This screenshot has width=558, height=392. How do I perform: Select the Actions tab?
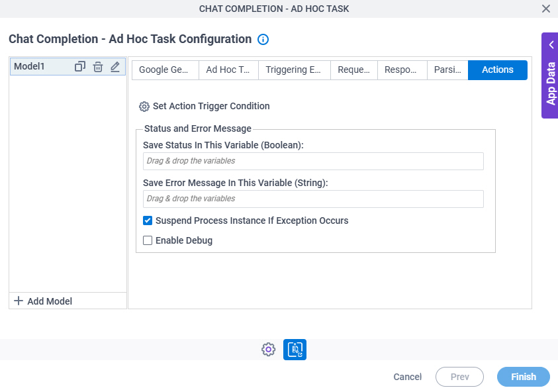pos(498,70)
